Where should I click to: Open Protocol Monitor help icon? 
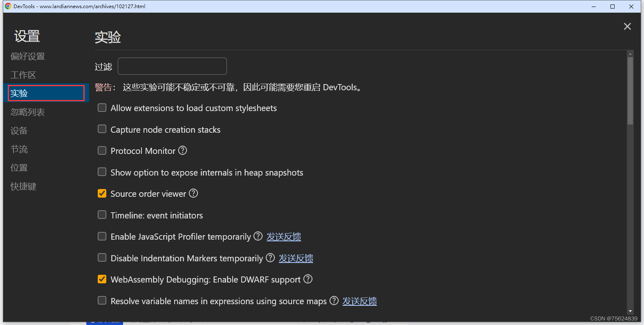(x=183, y=150)
